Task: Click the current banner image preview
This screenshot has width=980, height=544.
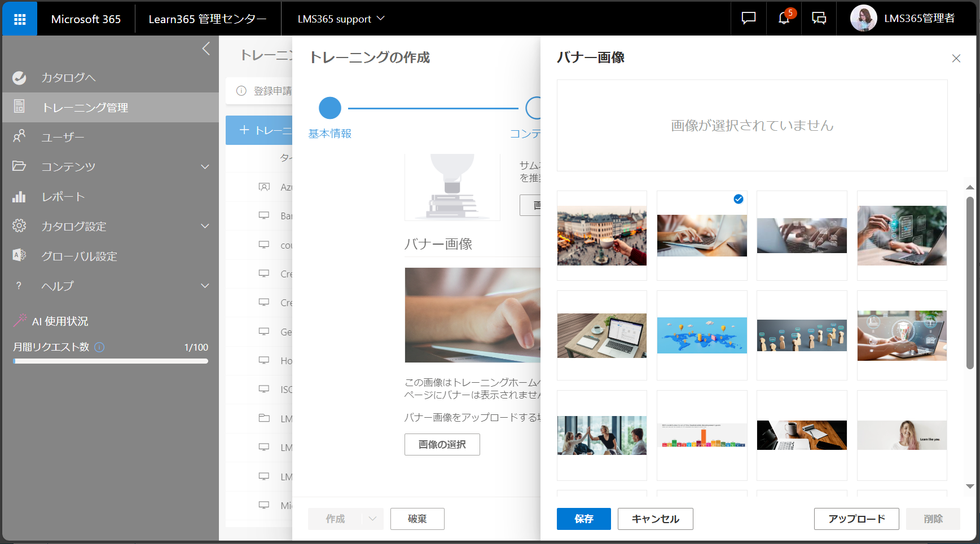Action: pos(473,315)
